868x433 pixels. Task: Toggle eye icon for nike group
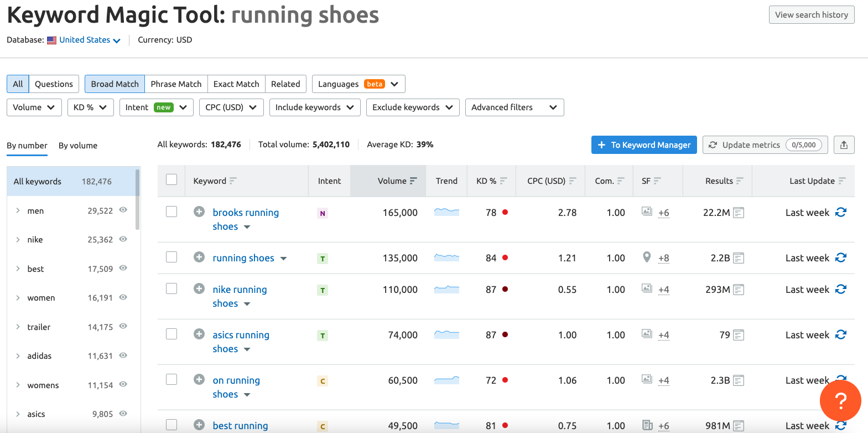[123, 239]
